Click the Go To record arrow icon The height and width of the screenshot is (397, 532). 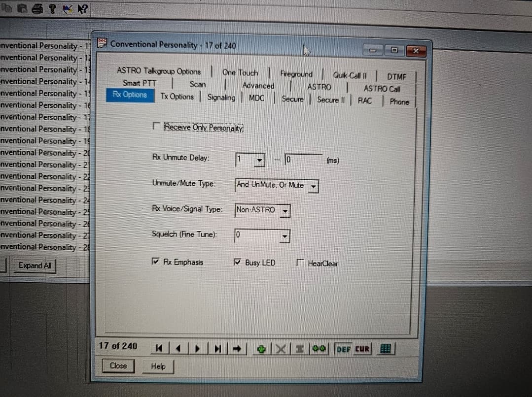(237, 348)
